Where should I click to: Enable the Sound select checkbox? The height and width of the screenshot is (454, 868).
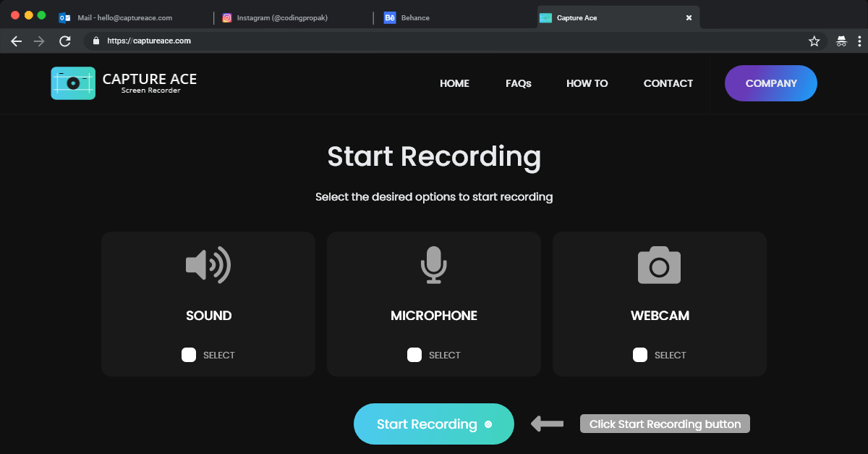189,355
